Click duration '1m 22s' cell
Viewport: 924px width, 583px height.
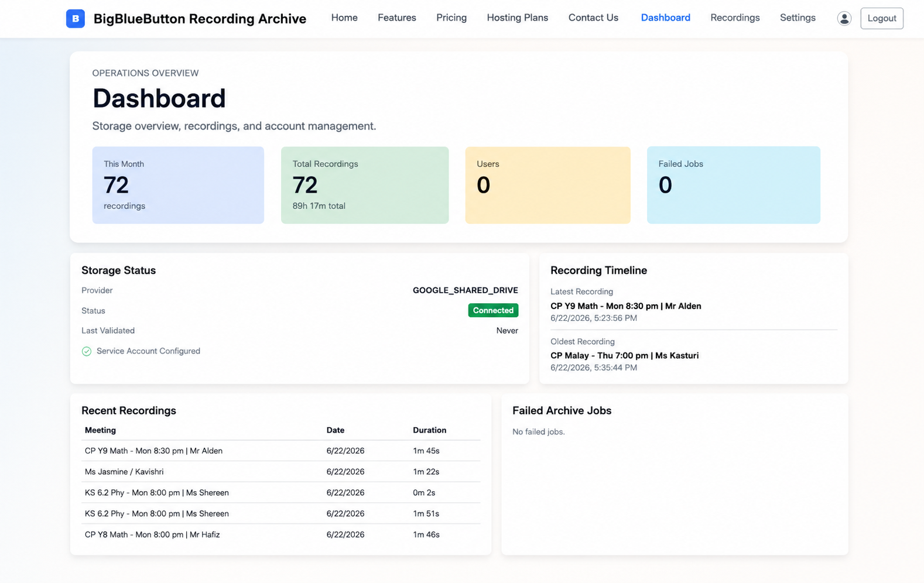pos(426,472)
